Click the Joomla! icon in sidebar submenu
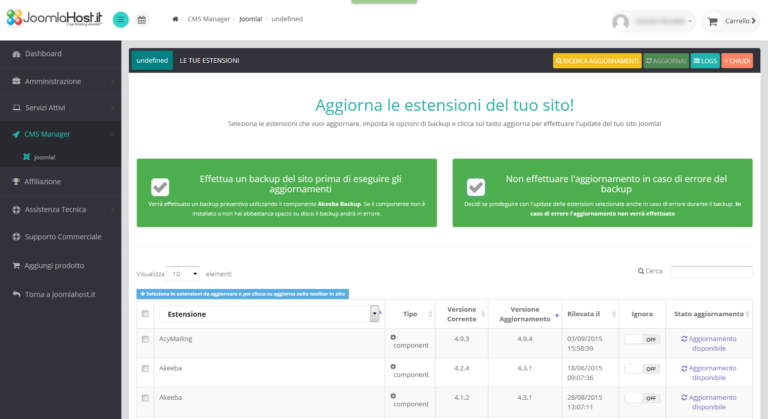This screenshot has width=768, height=419. pyautogui.click(x=26, y=157)
